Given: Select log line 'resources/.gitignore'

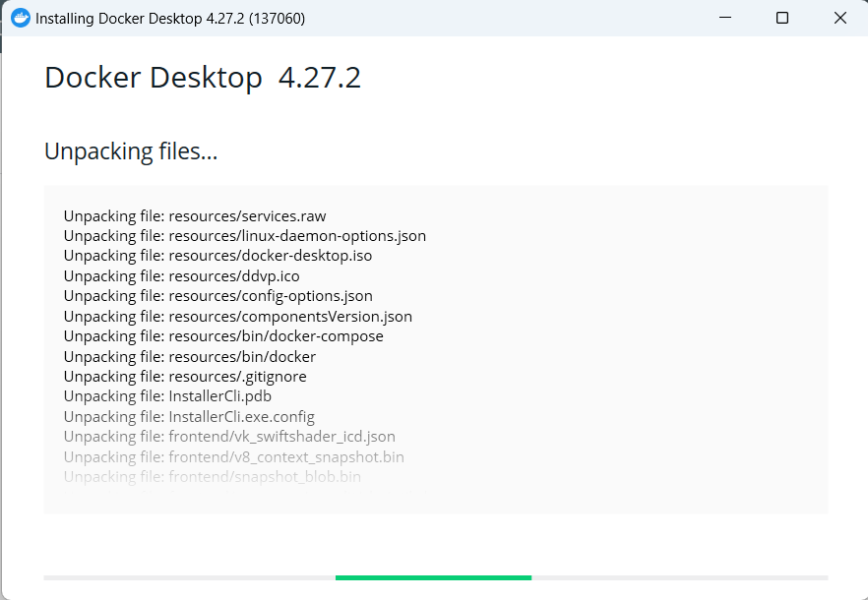Looking at the screenshot, I should tap(185, 377).
